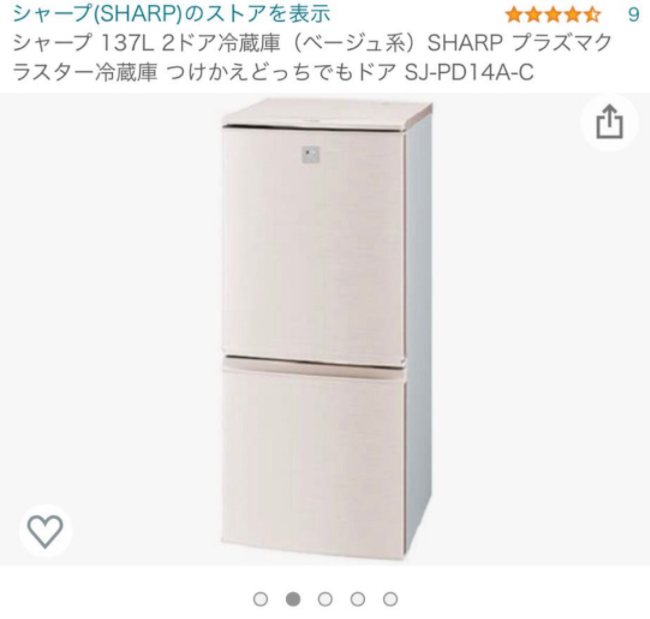Screen dimensions: 650x619
Task: Click the top panel of the refrigerator
Action: click(x=327, y=112)
